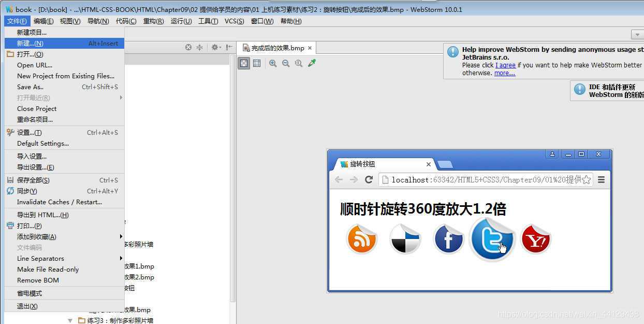The height and width of the screenshot is (324, 644).
Task: Select Invalidate Caches / Restart...
Action: click(65, 202)
